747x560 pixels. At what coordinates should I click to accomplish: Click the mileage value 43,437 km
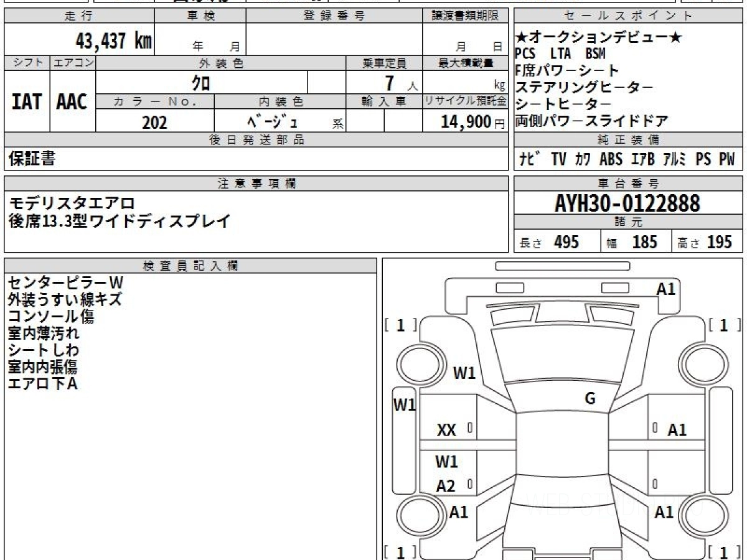pyautogui.click(x=114, y=40)
